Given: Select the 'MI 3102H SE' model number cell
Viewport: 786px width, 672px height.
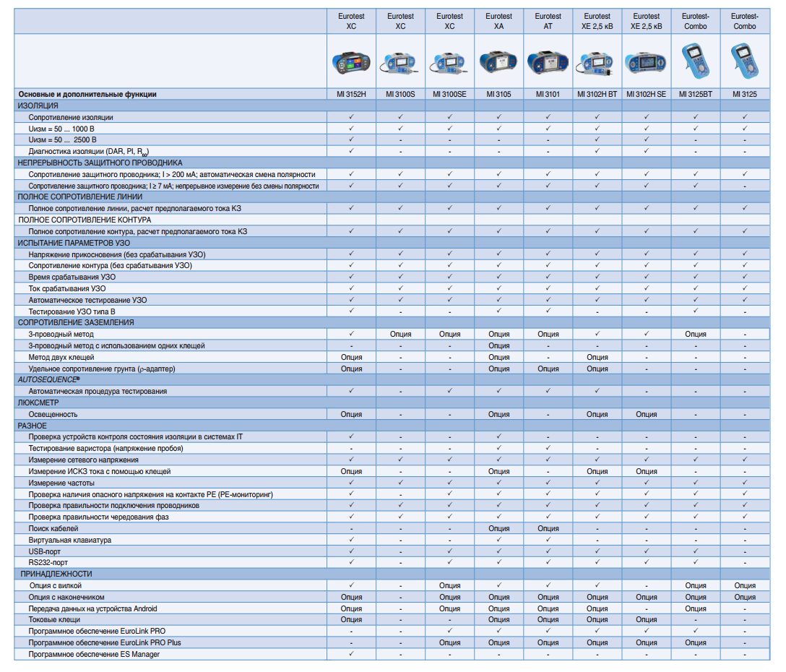Looking at the screenshot, I should 646,94.
